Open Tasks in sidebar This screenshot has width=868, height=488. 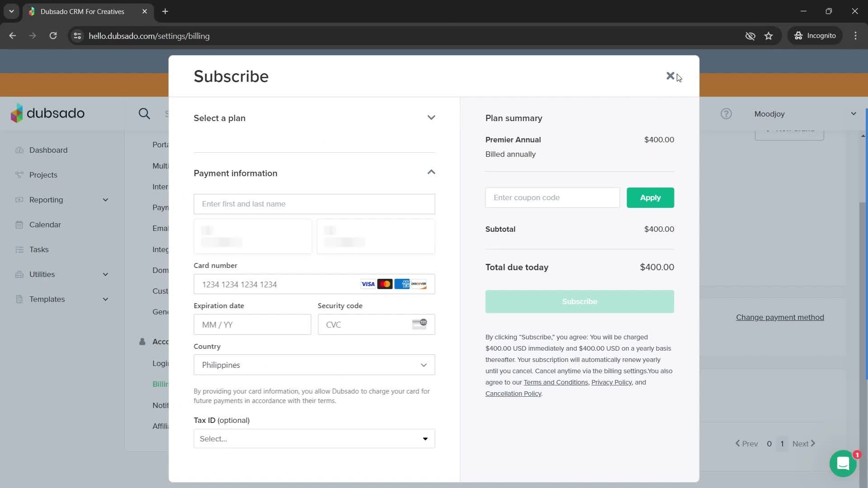point(39,249)
